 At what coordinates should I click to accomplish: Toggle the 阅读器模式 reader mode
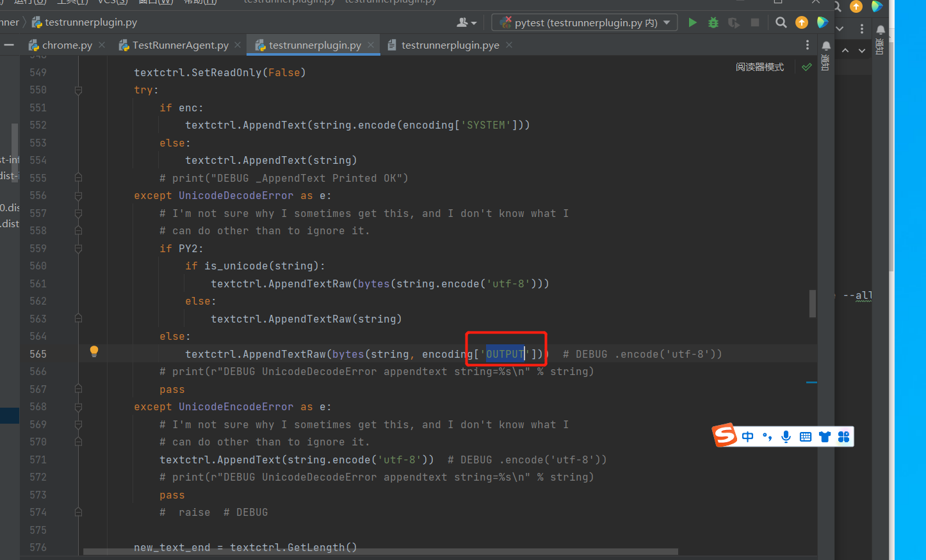[759, 67]
